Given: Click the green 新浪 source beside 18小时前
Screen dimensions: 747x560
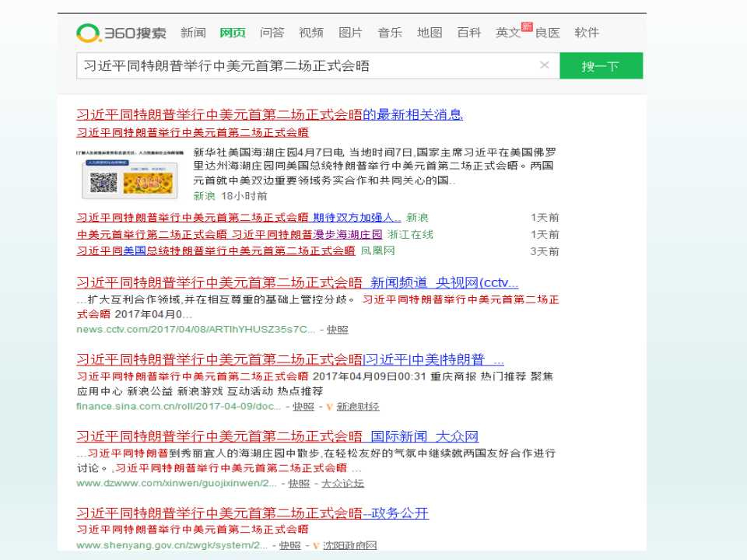Looking at the screenshot, I should coord(205,196).
